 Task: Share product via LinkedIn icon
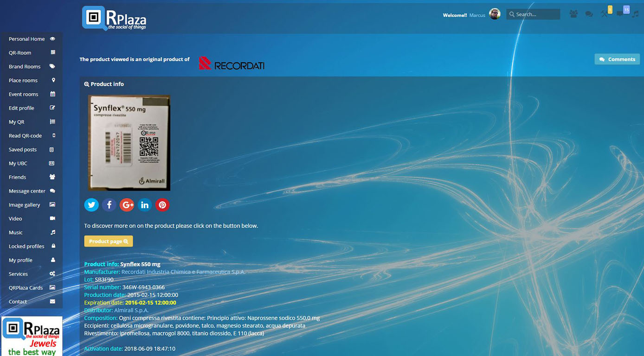pyautogui.click(x=145, y=205)
